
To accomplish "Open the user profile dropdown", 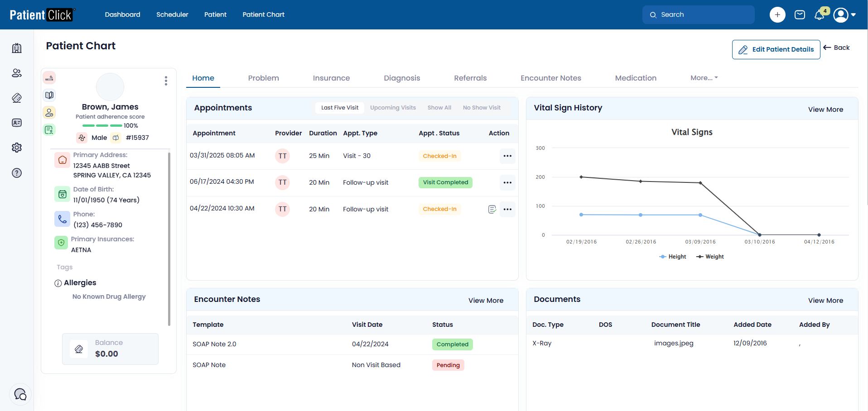I will (844, 15).
